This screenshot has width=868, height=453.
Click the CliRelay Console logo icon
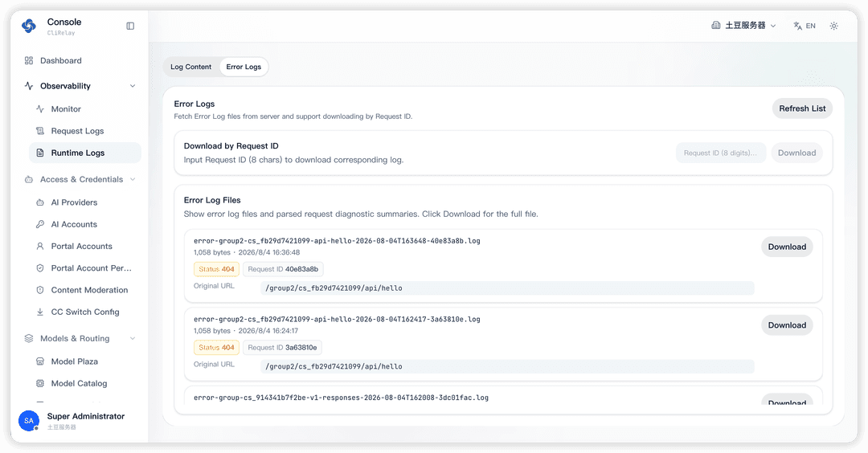(x=29, y=26)
